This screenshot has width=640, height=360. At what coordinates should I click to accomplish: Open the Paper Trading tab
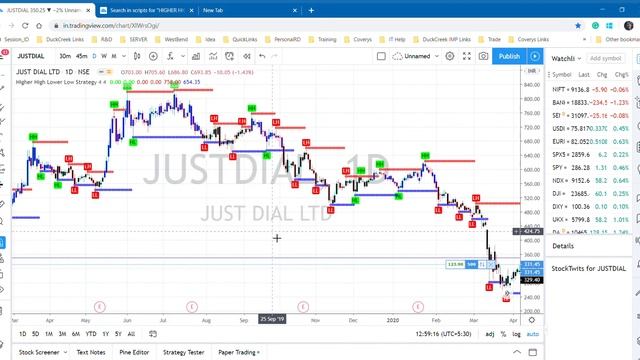click(x=239, y=352)
